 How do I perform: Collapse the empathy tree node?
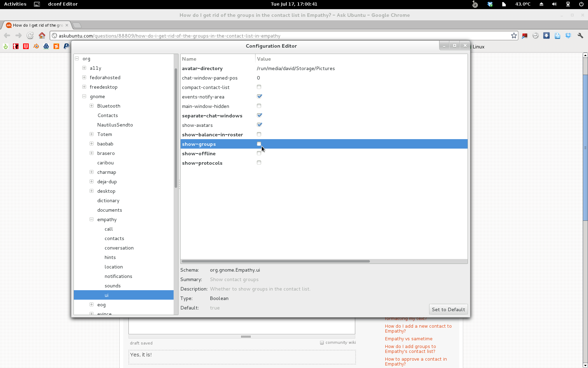91,219
